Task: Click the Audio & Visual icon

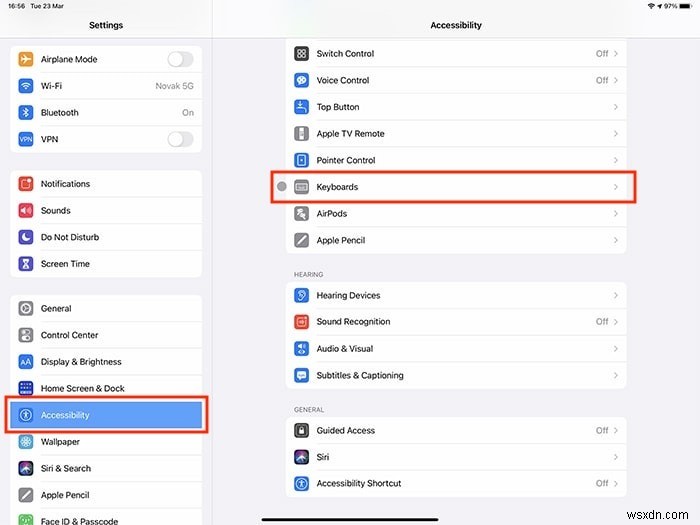Action: (x=302, y=349)
